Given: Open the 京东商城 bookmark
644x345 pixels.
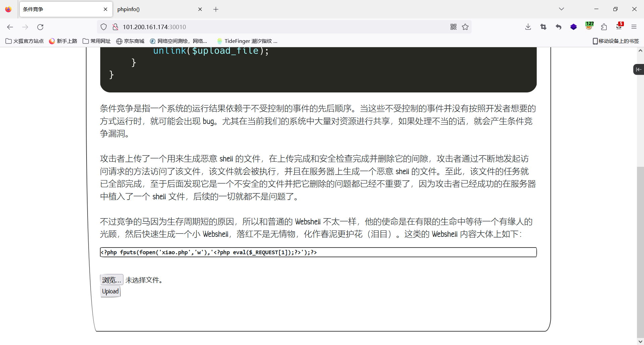Looking at the screenshot, I should tap(130, 41).
